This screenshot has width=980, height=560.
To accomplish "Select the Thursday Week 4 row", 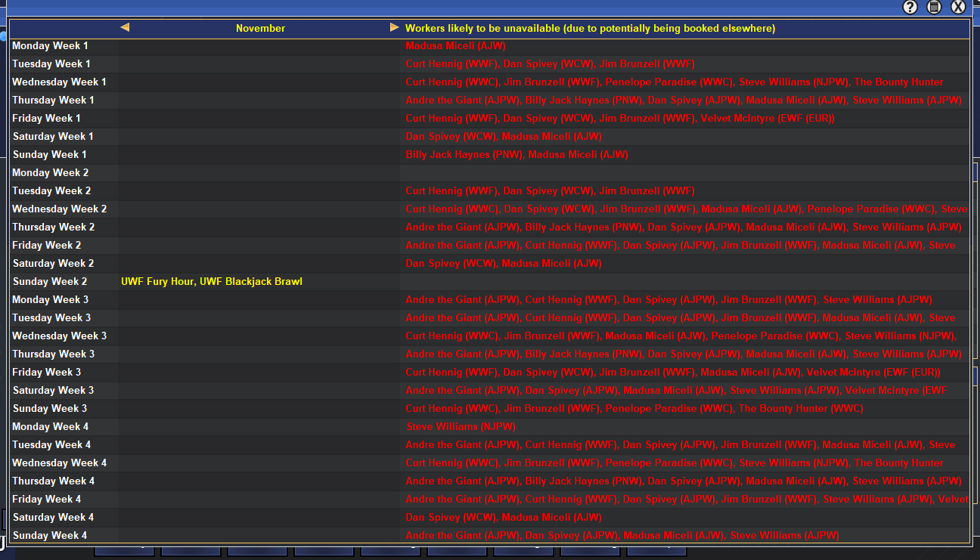I will [489, 481].
